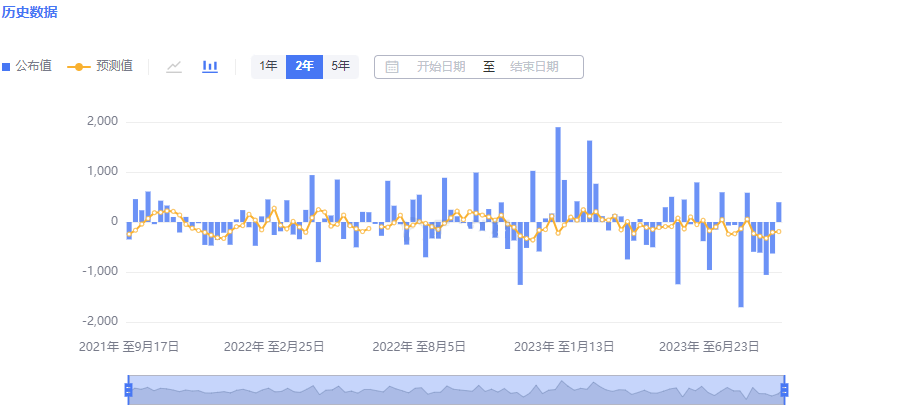Click the lowest negative bar near -1,700
This screenshot has width=909, height=411.
pos(741,264)
